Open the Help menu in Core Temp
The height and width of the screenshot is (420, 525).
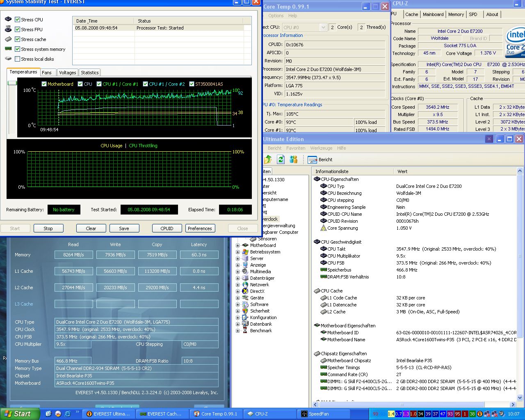point(292,16)
